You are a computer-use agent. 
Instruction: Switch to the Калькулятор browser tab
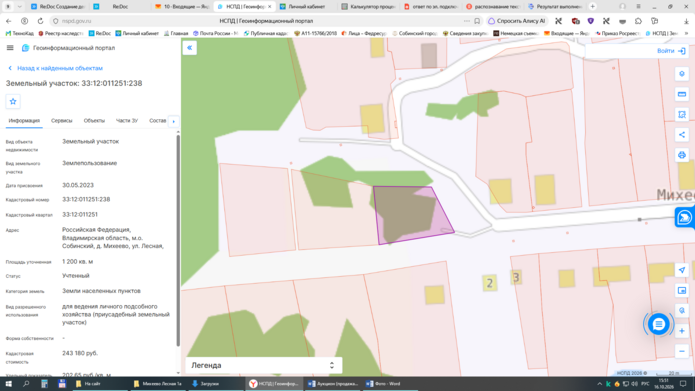pos(368,6)
